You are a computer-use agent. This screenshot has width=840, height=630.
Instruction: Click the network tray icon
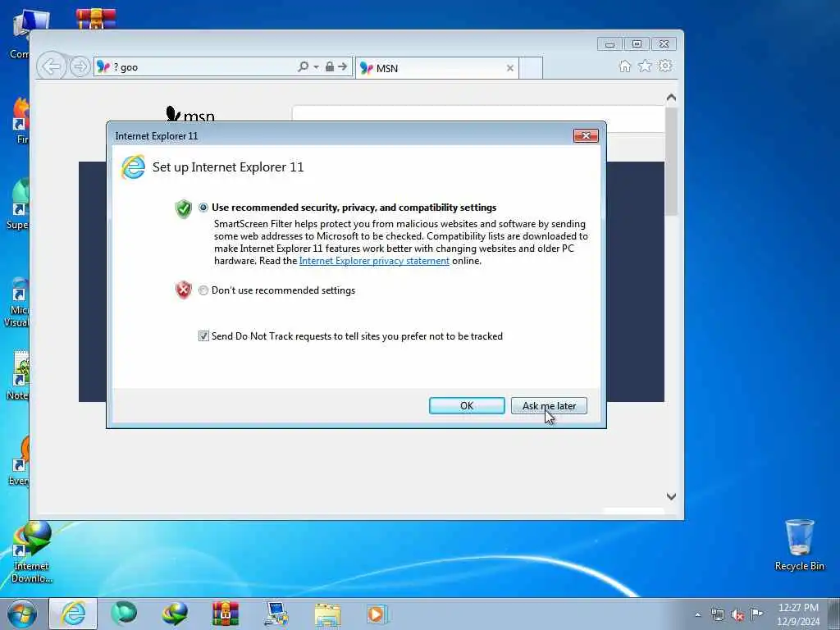(717, 615)
